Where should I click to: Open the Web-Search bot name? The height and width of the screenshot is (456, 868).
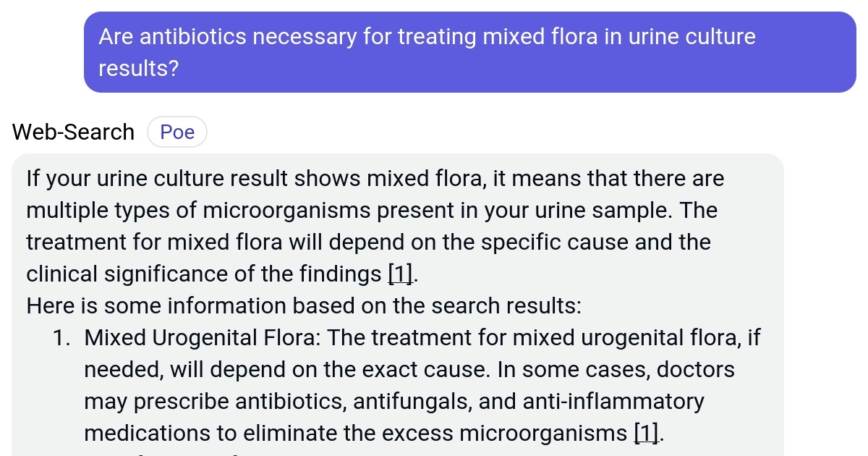[x=73, y=132]
